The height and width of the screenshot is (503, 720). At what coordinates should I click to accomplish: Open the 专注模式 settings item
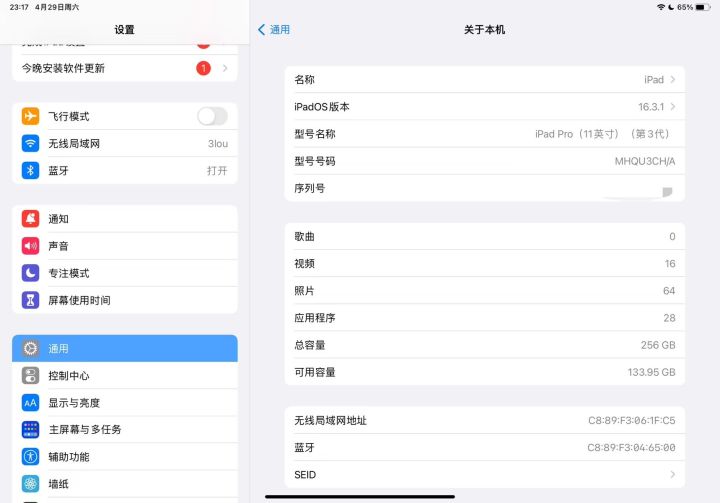tap(125, 273)
